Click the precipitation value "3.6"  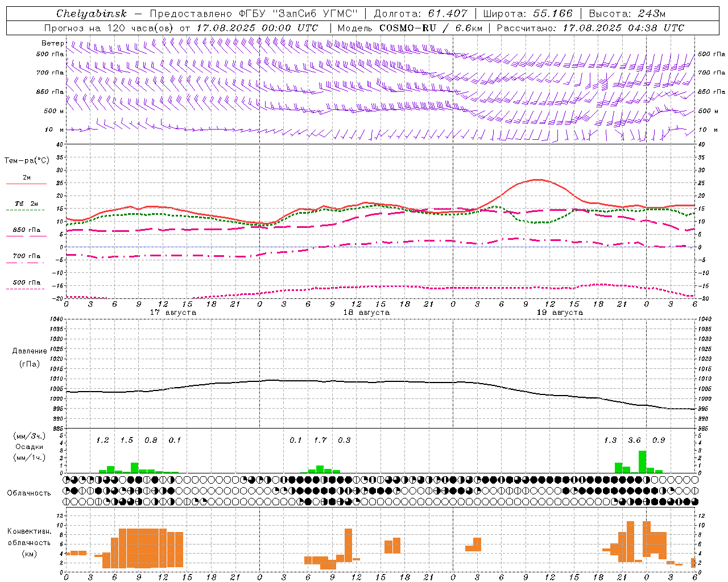[x=634, y=440]
